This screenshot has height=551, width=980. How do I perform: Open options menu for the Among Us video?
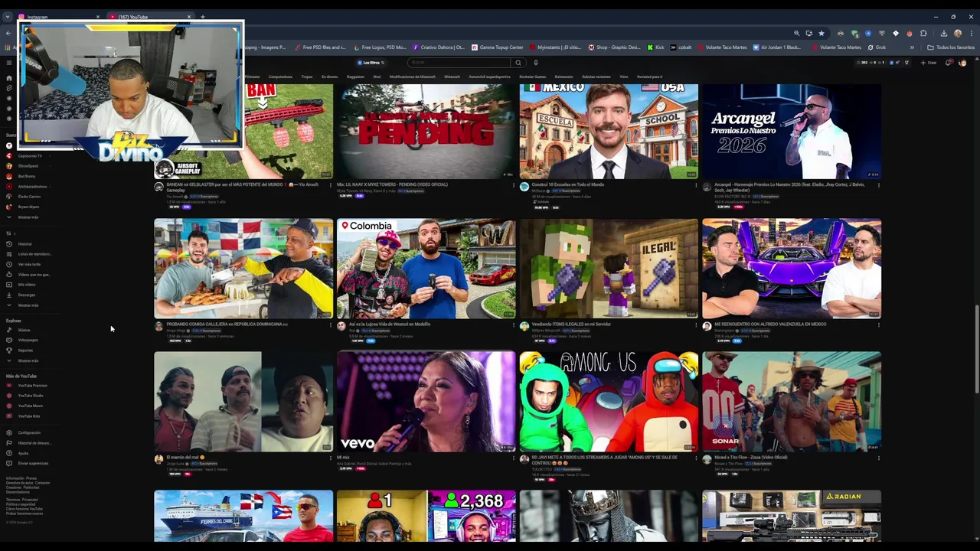[696, 458]
